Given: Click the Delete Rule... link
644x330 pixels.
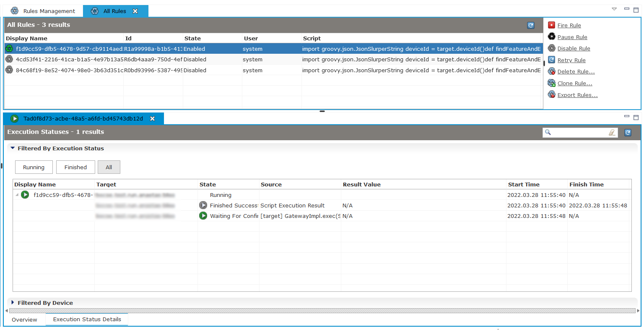Looking at the screenshot, I should 576,72.
